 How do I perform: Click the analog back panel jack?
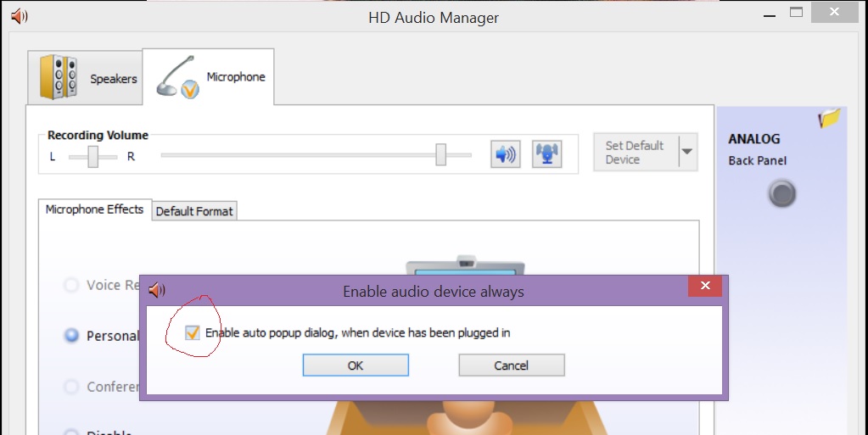click(781, 193)
